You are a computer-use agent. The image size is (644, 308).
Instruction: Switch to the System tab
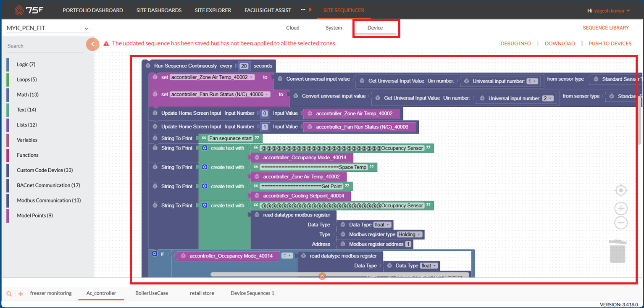(334, 28)
